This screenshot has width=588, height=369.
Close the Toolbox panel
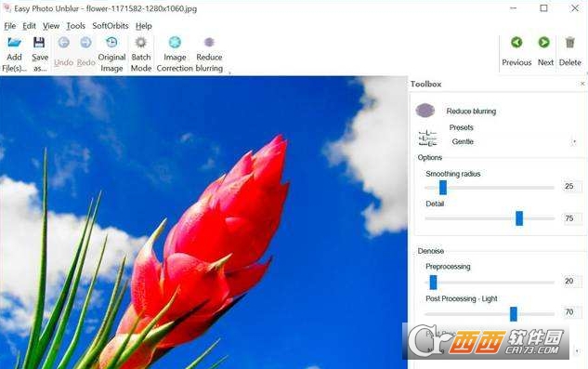582,84
